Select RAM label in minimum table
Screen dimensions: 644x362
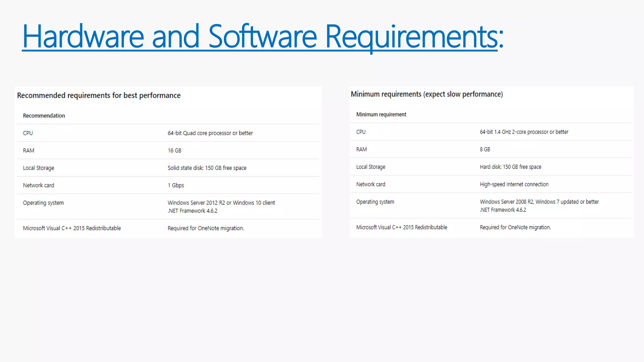362,149
